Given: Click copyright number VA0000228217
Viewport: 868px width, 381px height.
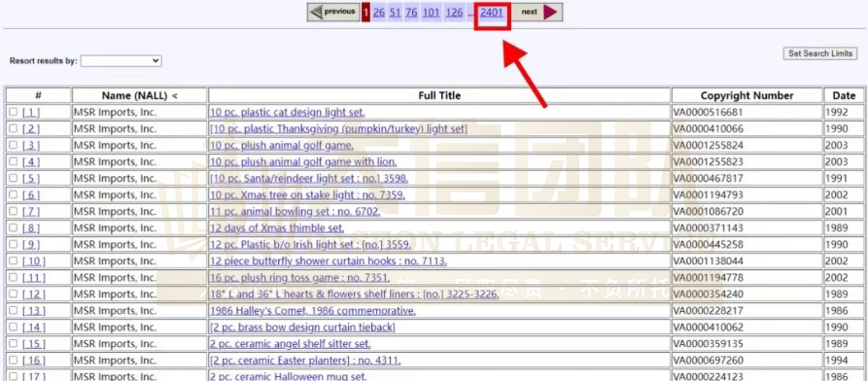Looking at the screenshot, I should 708,311.
